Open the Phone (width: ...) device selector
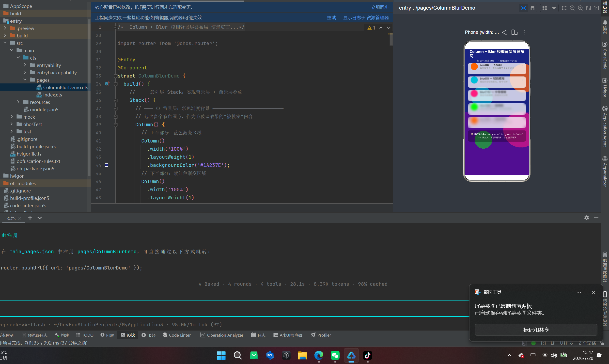Image resolution: width=609 pixels, height=364 pixels. [x=482, y=32]
